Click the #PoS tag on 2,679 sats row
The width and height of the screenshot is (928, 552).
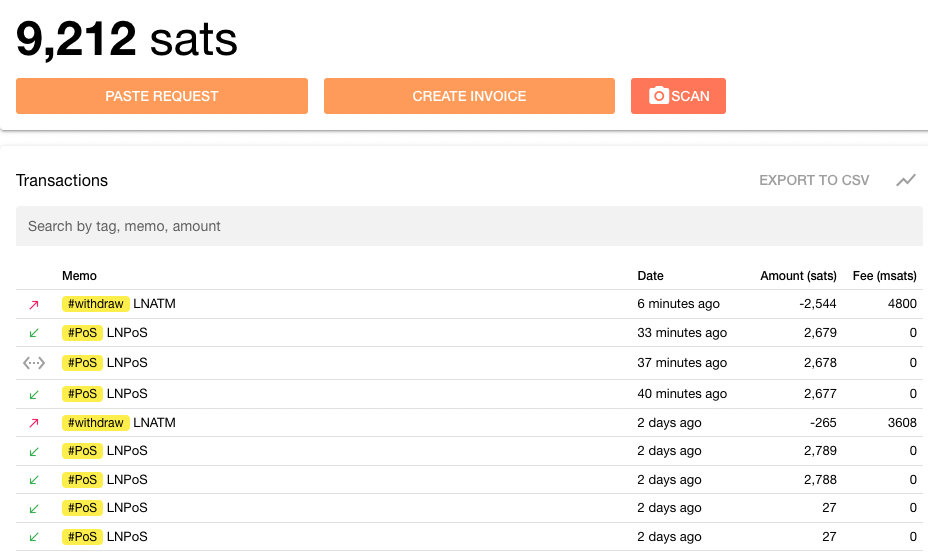tap(82, 333)
